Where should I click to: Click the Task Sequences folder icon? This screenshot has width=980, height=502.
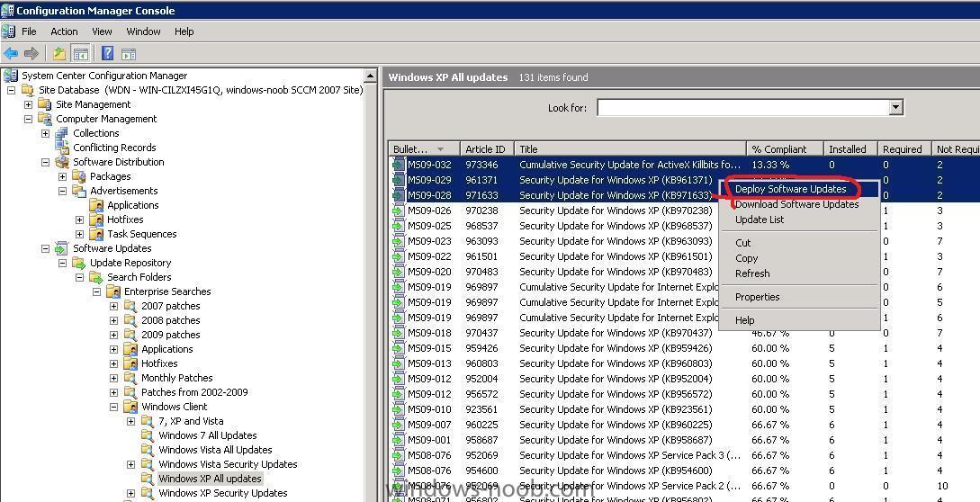(x=96, y=234)
